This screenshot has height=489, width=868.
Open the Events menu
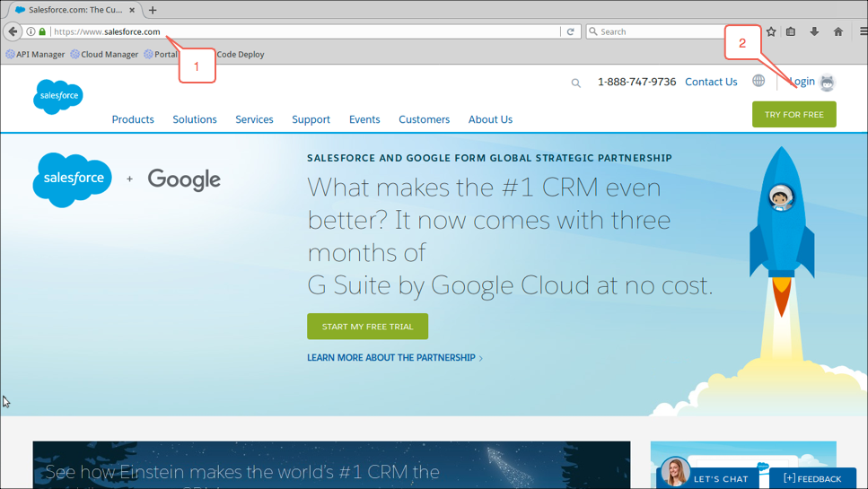point(364,119)
